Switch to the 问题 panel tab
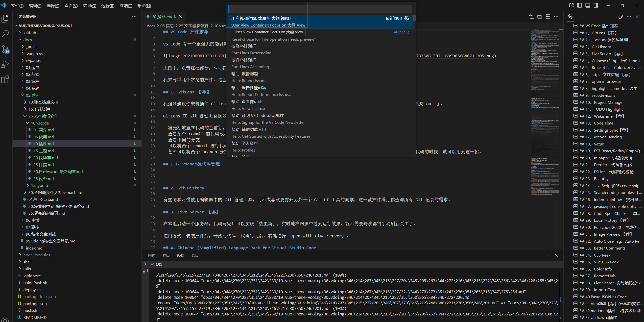This screenshot has width=644, height=322. (x=152, y=255)
